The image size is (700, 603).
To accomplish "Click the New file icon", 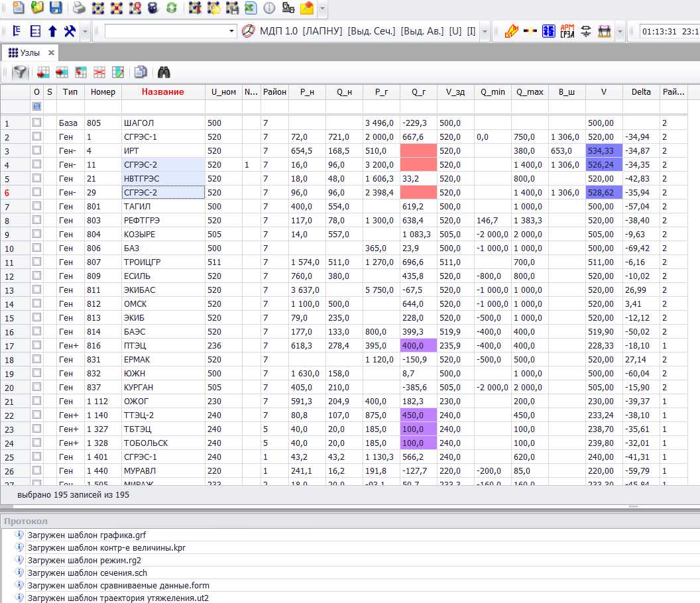I will pos(19,7).
